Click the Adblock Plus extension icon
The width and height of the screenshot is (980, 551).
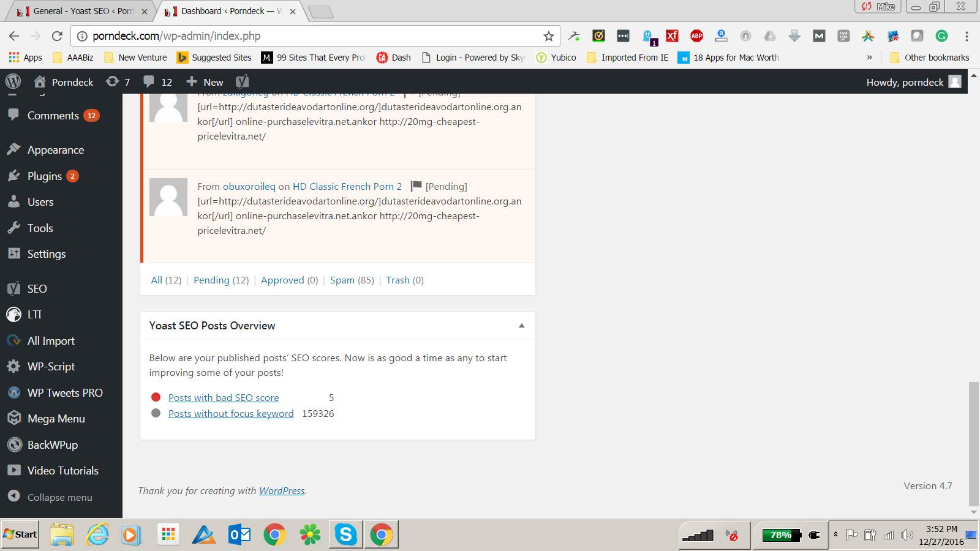(696, 36)
